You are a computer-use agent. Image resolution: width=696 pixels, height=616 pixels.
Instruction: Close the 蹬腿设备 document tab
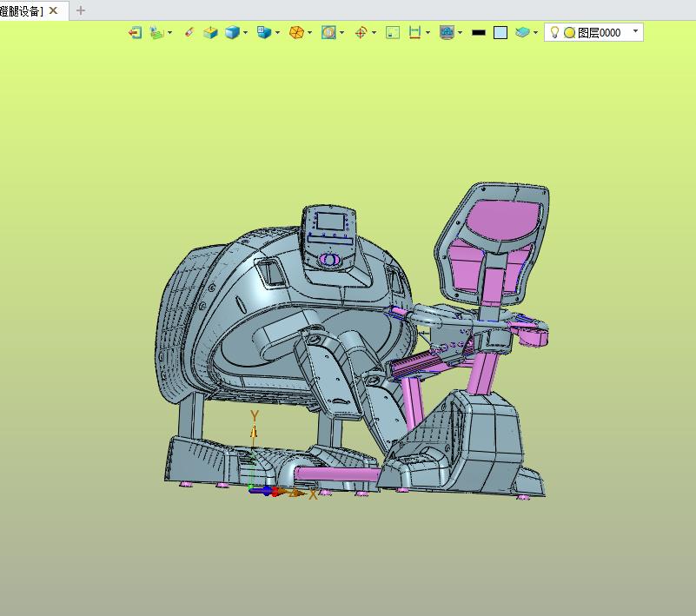coord(53,10)
